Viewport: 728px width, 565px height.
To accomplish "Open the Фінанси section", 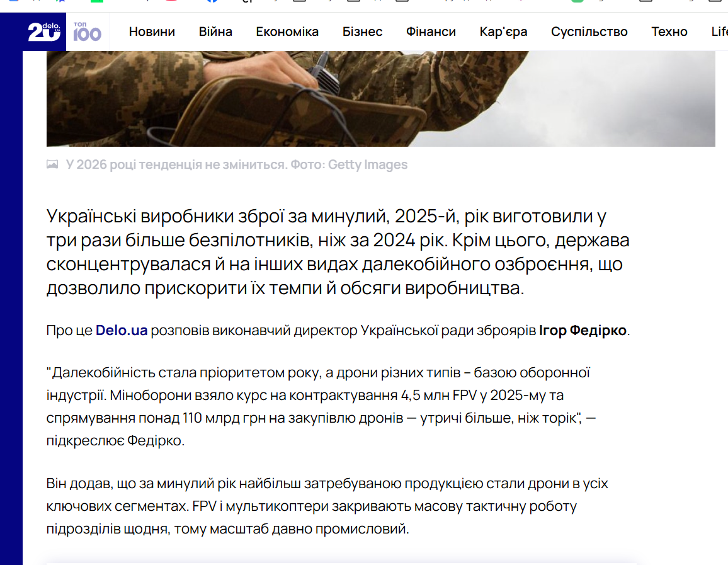I will [x=431, y=31].
